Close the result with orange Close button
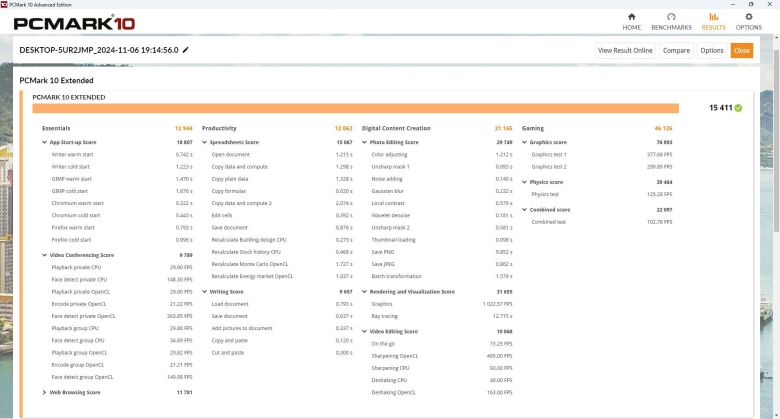 (741, 50)
